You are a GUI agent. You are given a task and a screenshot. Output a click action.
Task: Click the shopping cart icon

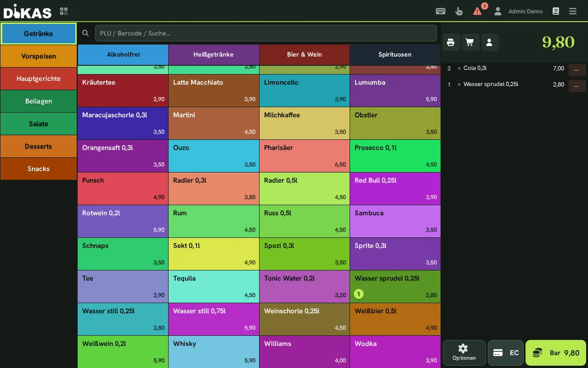pos(470,42)
